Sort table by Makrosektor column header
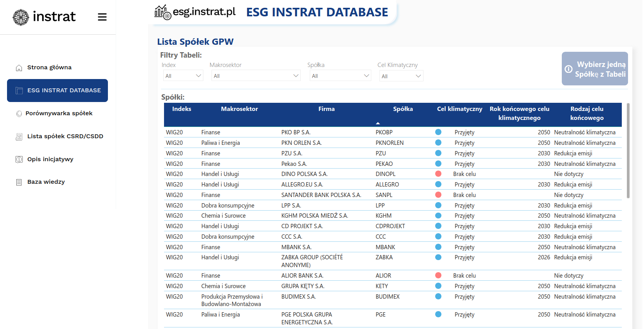644x329 pixels. 239,109
